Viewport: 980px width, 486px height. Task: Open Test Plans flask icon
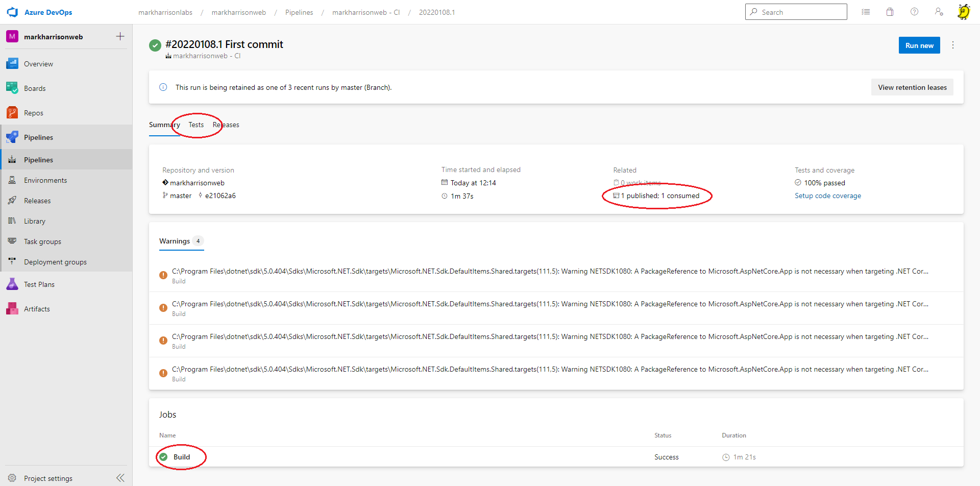pos(12,284)
